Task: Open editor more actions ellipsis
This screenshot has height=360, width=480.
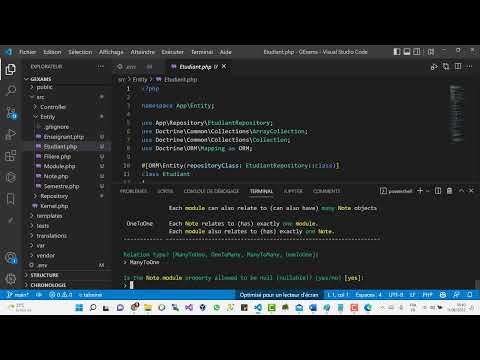Action: pyautogui.click(x=469, y=66)
